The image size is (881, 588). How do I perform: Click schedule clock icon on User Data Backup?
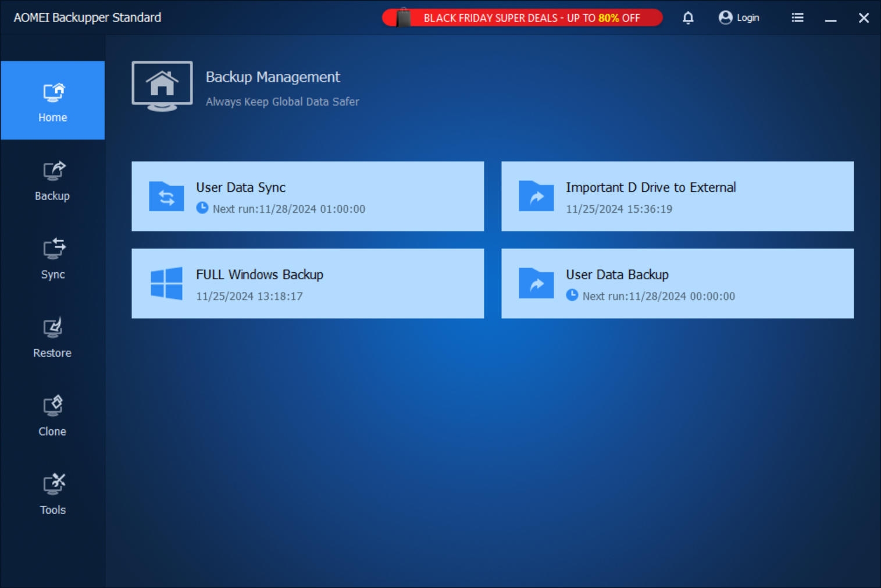(572, 295)
